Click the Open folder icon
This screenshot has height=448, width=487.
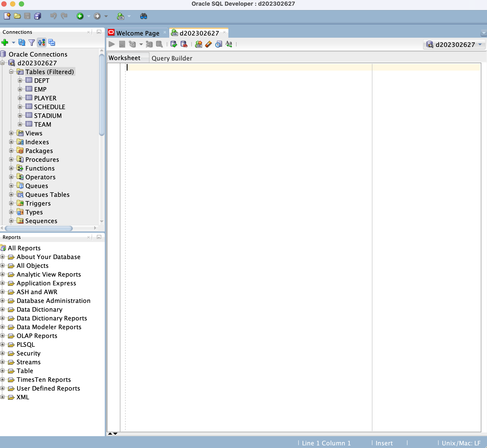pos(17,16)
